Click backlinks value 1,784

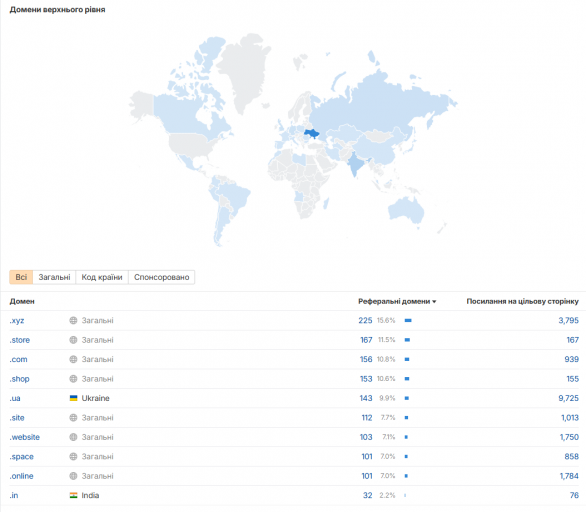point(569,476)
